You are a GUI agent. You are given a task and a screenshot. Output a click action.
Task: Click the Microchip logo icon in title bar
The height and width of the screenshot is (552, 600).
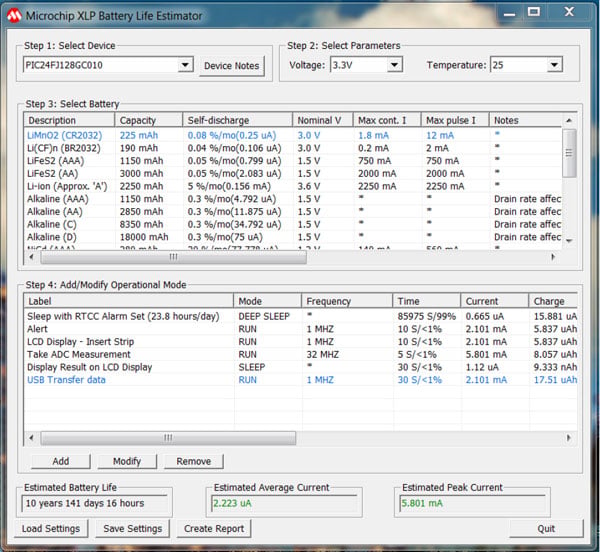point(14,16)
